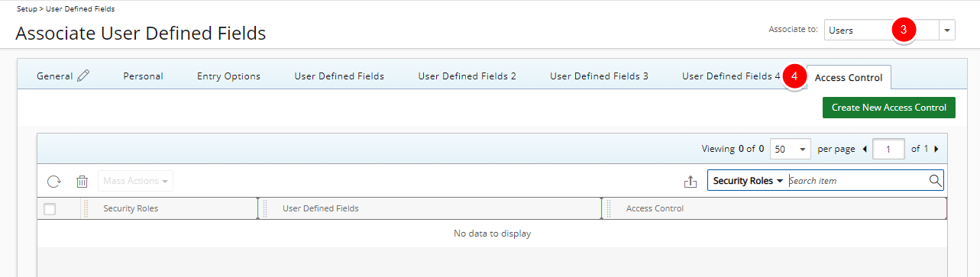Click User Defined Fields breadcrumb link

pos(80,8)
